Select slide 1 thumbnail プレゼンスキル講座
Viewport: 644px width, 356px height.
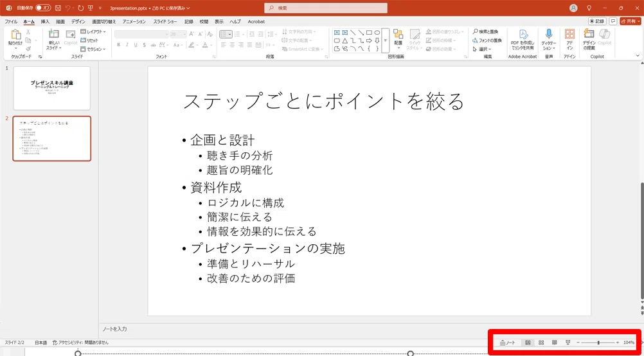[52, 88]
